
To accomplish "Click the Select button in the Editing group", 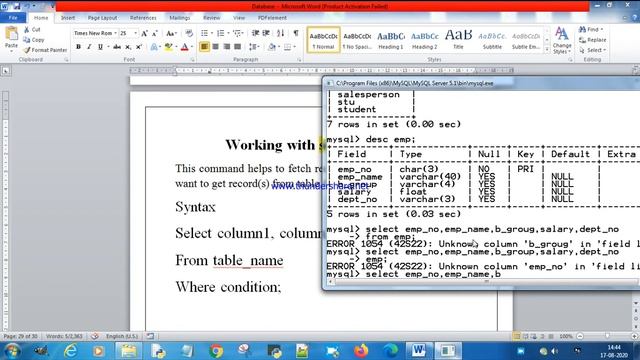I will click(593, 50).
